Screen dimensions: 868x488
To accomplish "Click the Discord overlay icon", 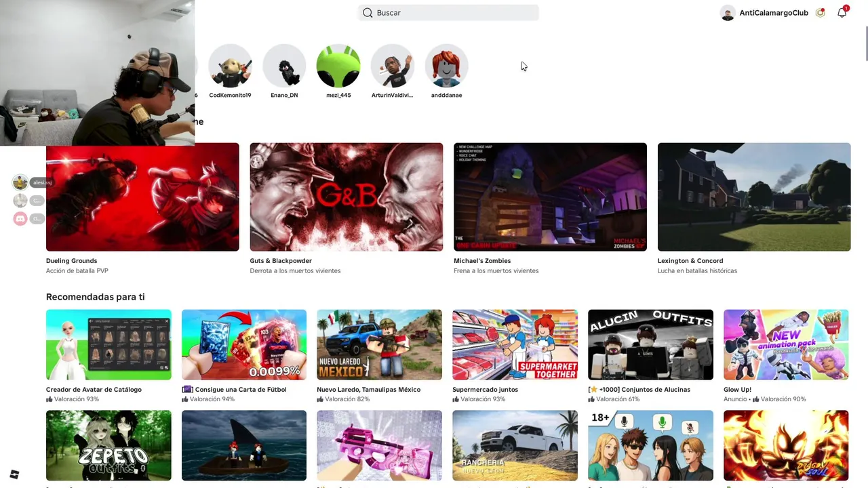I will click(20, 218).
